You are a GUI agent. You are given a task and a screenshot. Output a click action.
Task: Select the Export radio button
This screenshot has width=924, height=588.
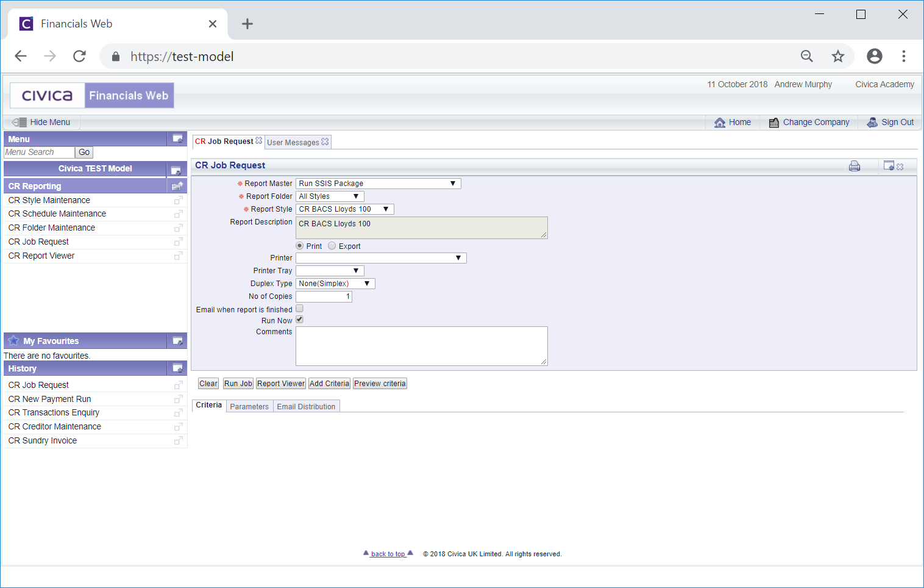[332, 246]
